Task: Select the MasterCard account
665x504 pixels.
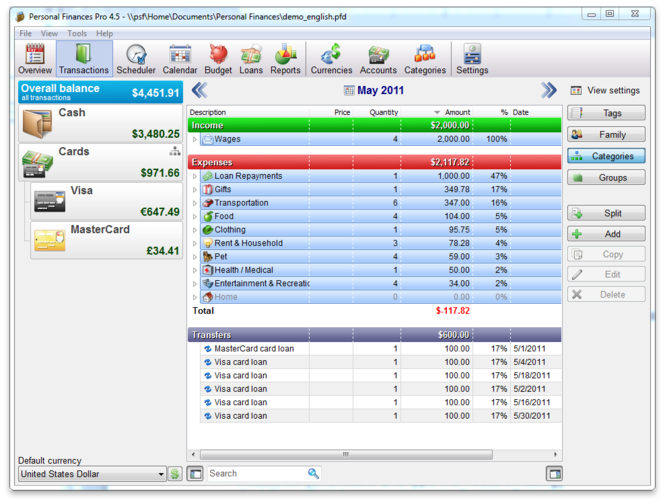Action: pyautogui.click(x=106, y=240)
